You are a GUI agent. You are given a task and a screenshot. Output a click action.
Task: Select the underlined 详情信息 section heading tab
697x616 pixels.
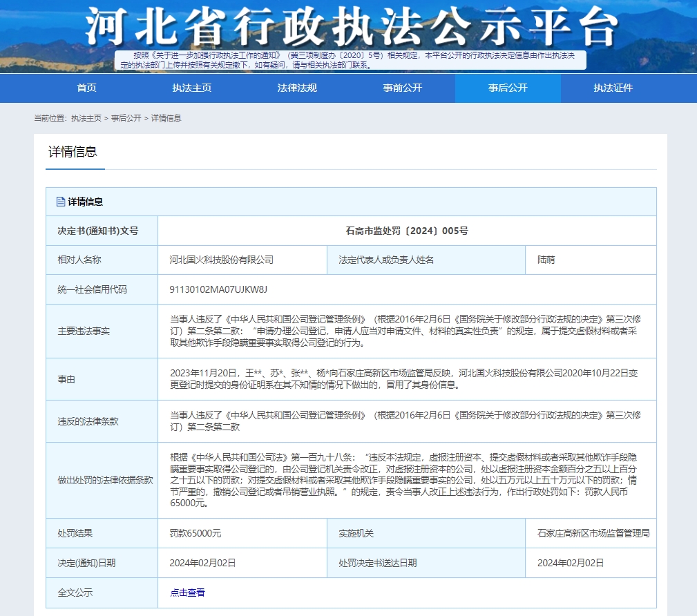73,152
